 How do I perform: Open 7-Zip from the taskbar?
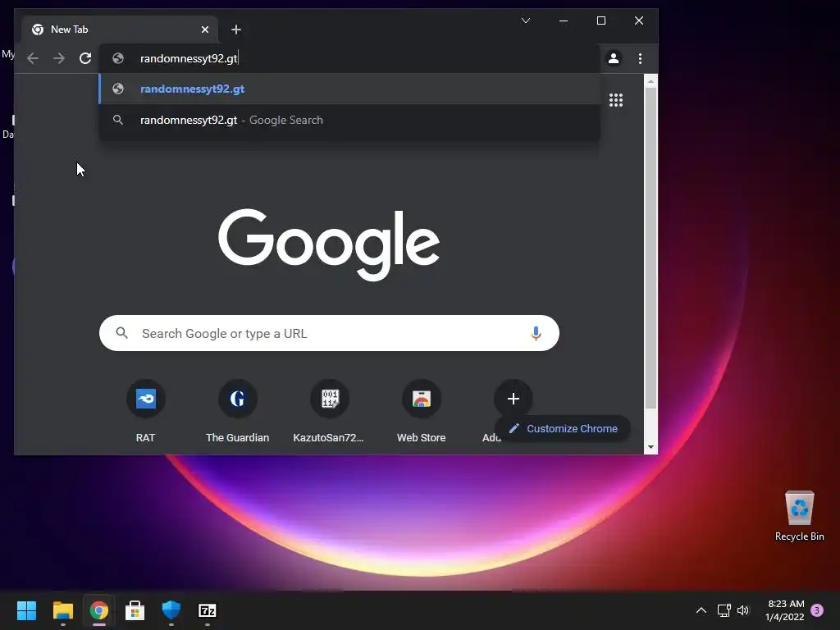tap(208, 610)
